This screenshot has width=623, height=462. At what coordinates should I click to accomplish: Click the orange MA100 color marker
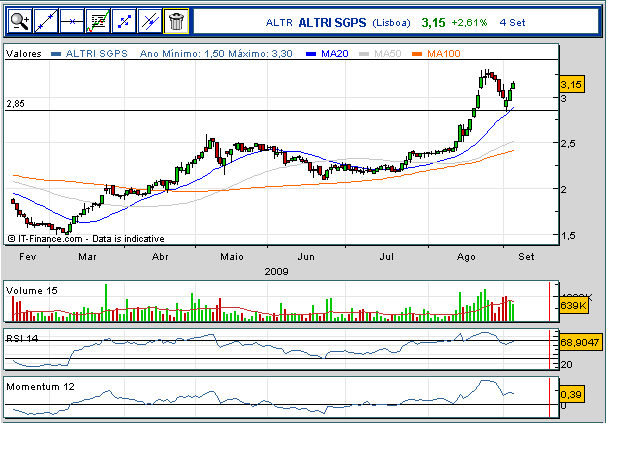(417, 54)
